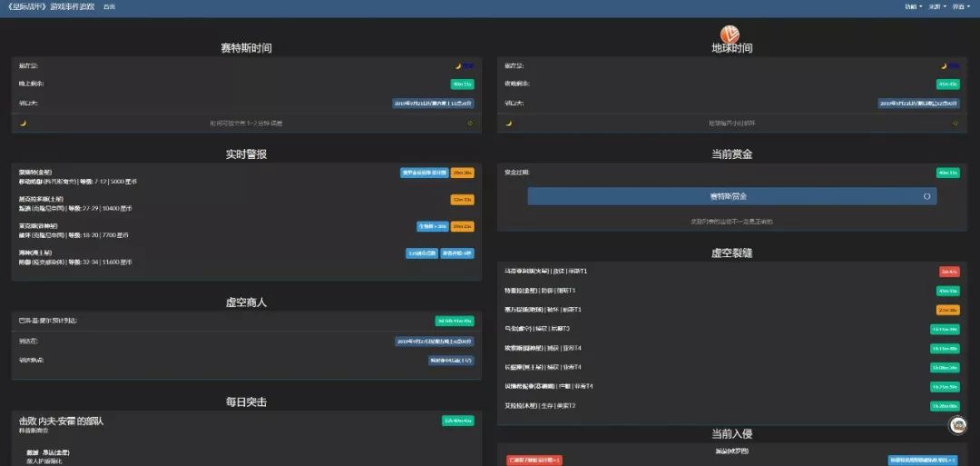The image size is (980, 466).
Task: Click the 击败 内夫·安霍 的部队 sortie title
Action: [x=62, y=421]
